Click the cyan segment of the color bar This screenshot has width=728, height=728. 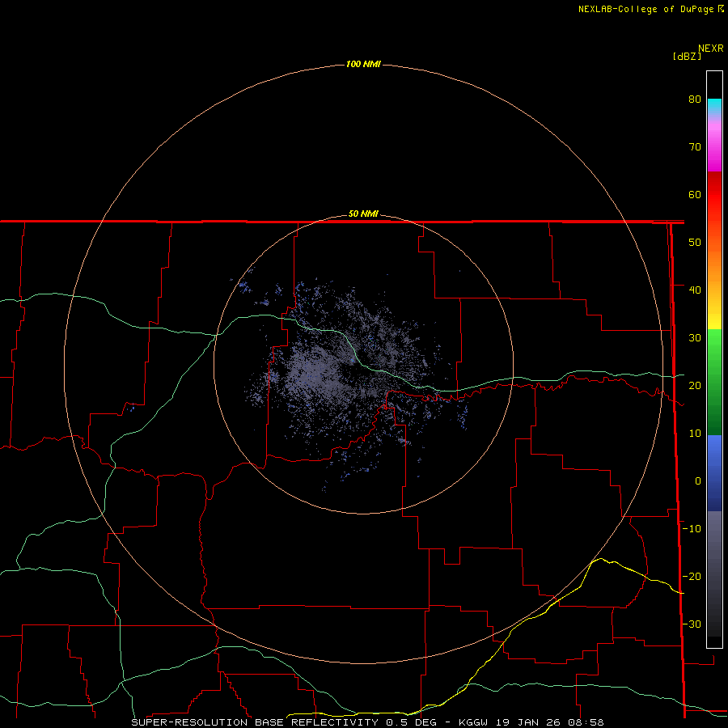tap(714, 104)
